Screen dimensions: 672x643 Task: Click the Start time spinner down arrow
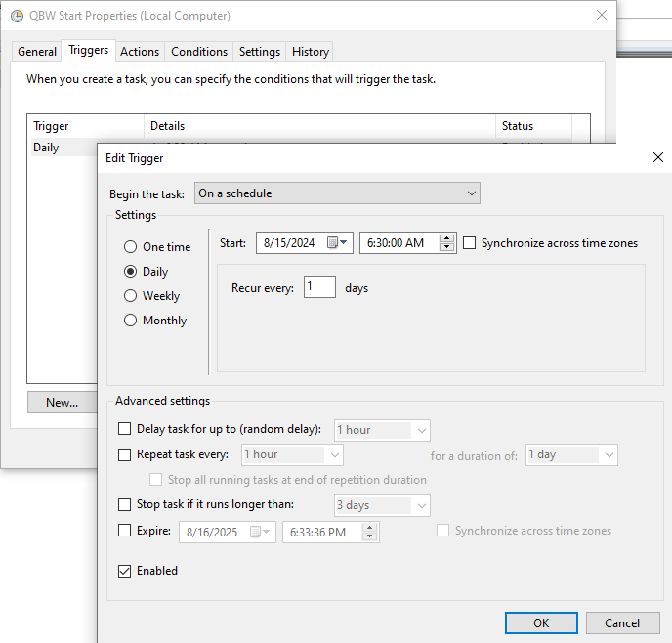[x=447, y=248]
